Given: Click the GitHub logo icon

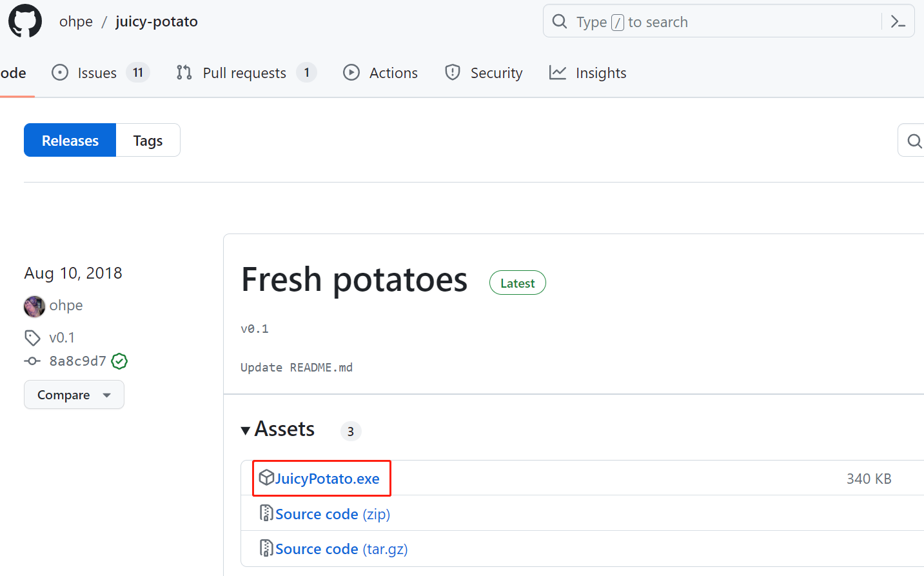Looking at the screenshot, I should (x=25, y=21).
